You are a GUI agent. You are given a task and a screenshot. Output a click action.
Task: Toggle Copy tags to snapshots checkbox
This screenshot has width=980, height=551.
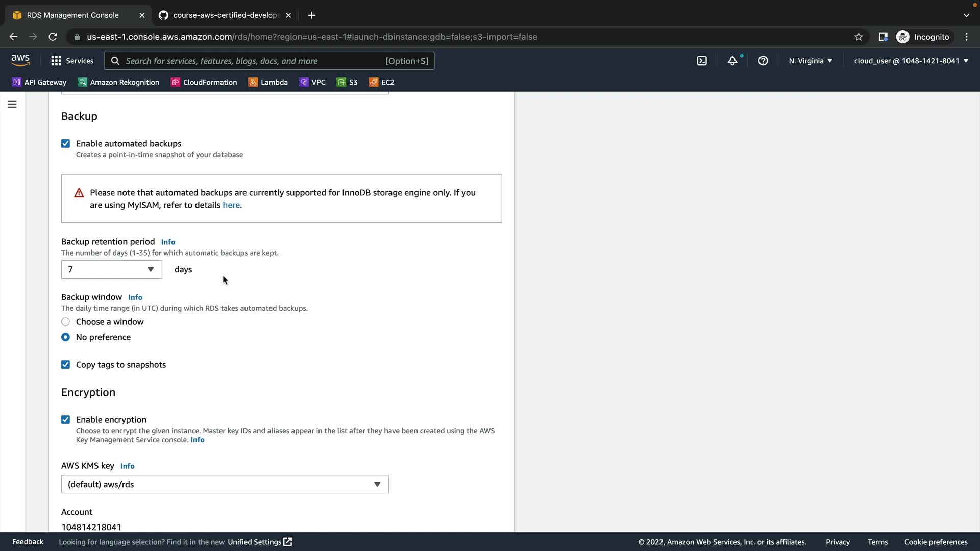[x=65, y=365]
